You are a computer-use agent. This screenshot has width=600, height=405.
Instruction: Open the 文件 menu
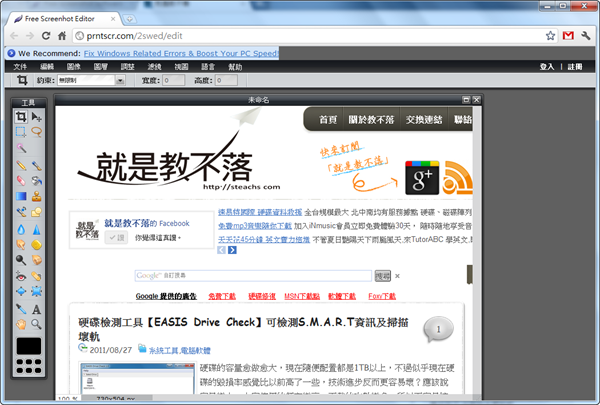pyautogui.click(x=20, y=67)
